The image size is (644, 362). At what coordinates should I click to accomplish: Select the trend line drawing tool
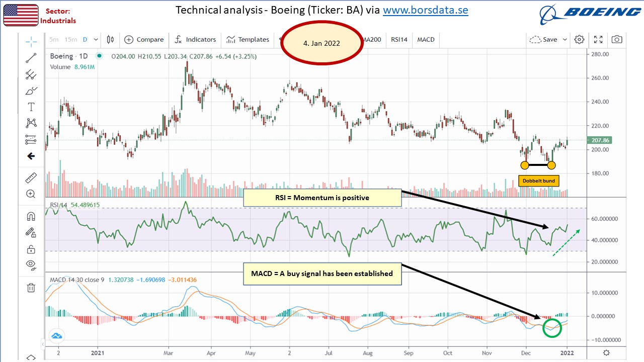[x=31, y=58]
